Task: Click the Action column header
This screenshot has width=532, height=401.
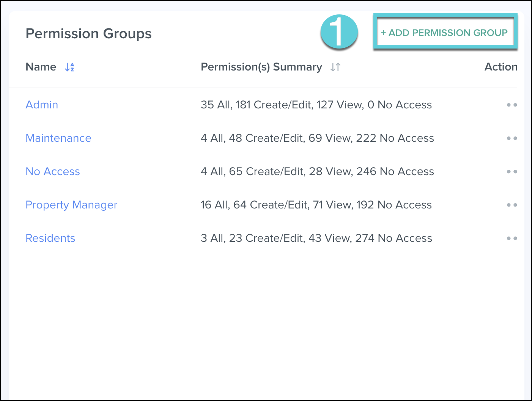Action: coord(501,67)
